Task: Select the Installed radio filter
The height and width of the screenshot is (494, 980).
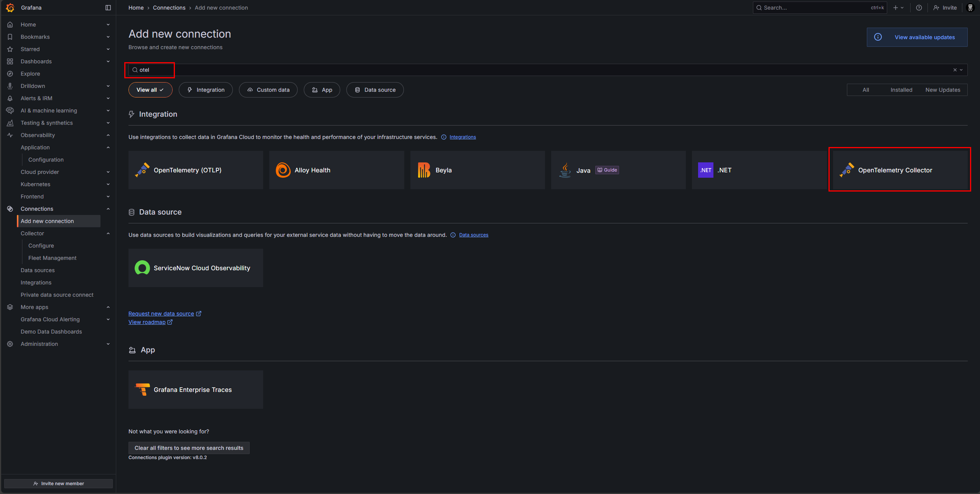Action: tap(901, 90)
